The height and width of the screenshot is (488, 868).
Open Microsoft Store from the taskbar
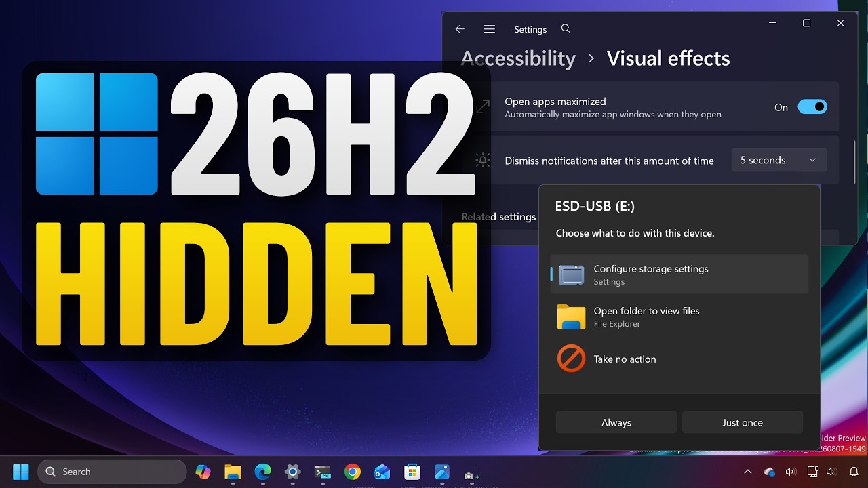412,472
